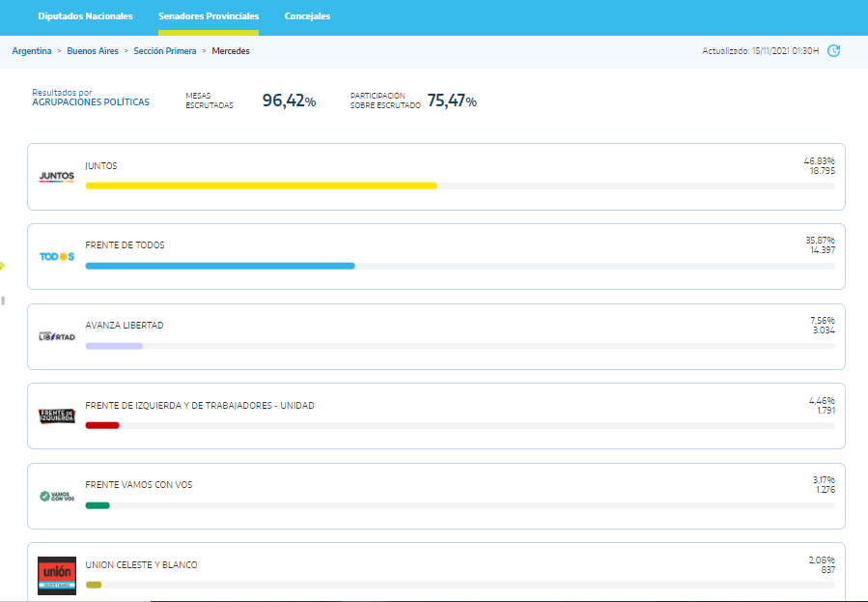Click the Agrupaciones Políticas results heading
868x602 pixels.
tap(91, 101)
